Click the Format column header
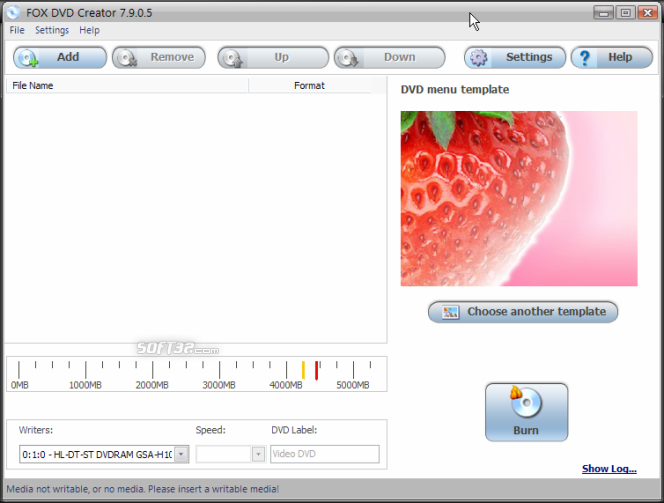The image size is (664, 503). tap(310, 86)
